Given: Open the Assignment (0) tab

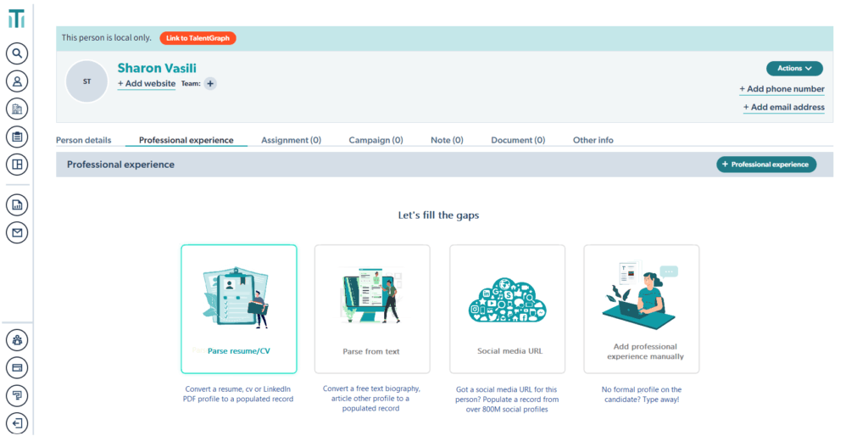Looking at the screenshot, I should [x=291, y=140].
